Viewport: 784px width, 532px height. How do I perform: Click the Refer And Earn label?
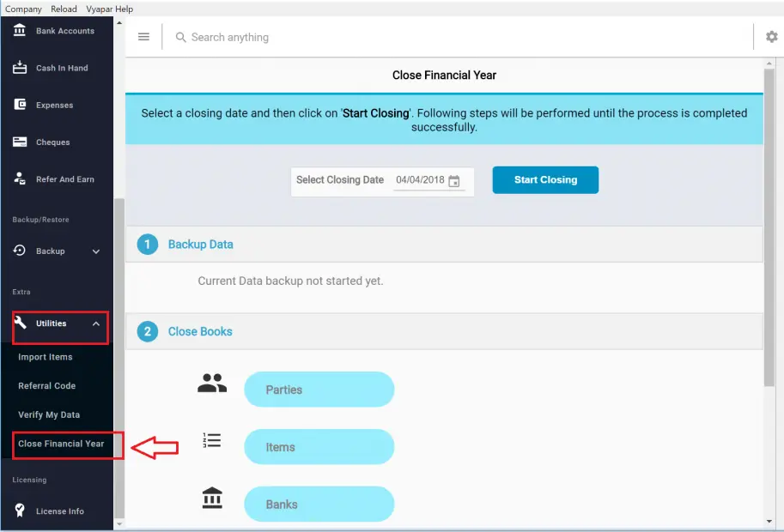point(65,179)
